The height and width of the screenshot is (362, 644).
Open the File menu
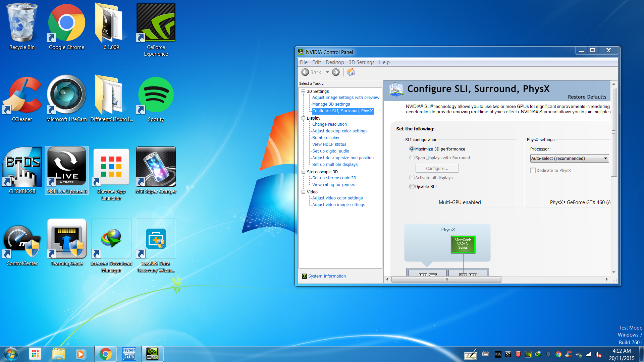click(x=304, y=62)
